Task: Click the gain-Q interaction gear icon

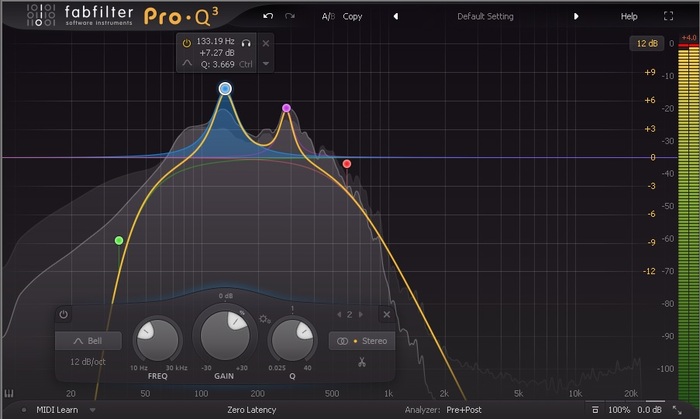Action: [x=264, y=319]
